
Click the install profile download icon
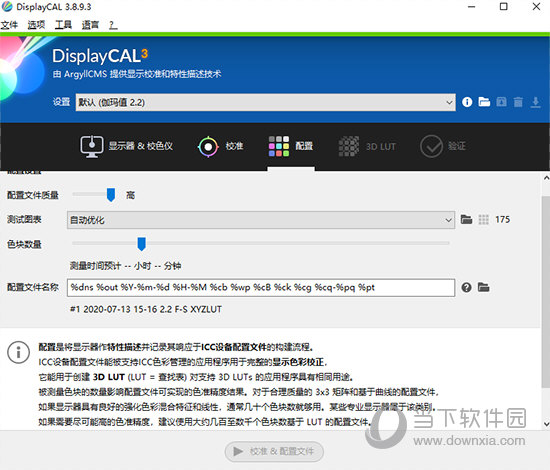pyautogui.click(x=535, y=102)
